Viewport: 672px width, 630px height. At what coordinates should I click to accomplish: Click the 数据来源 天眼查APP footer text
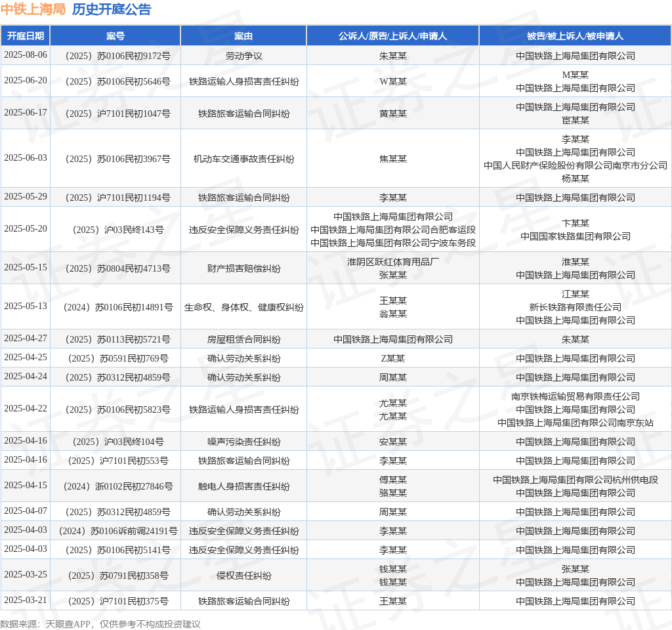[x=100, y=624]
